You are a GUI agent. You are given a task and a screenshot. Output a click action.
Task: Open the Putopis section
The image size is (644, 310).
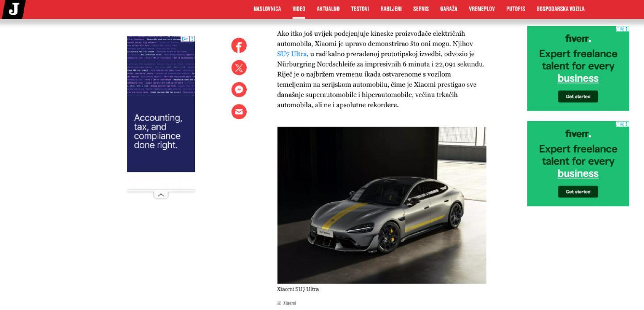pyautogui.click(x=516, y=9)
